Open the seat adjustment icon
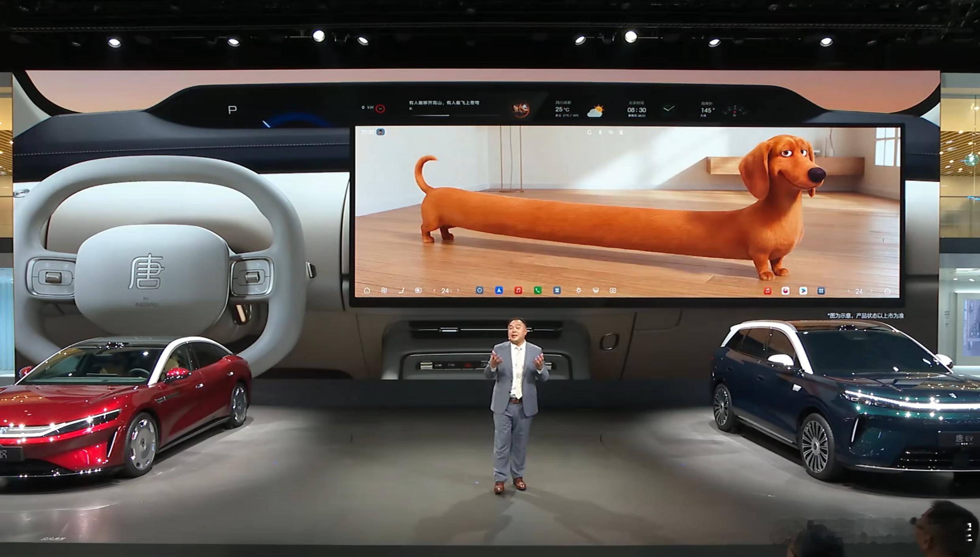This screenshot has height=557, width=980. 401,290
